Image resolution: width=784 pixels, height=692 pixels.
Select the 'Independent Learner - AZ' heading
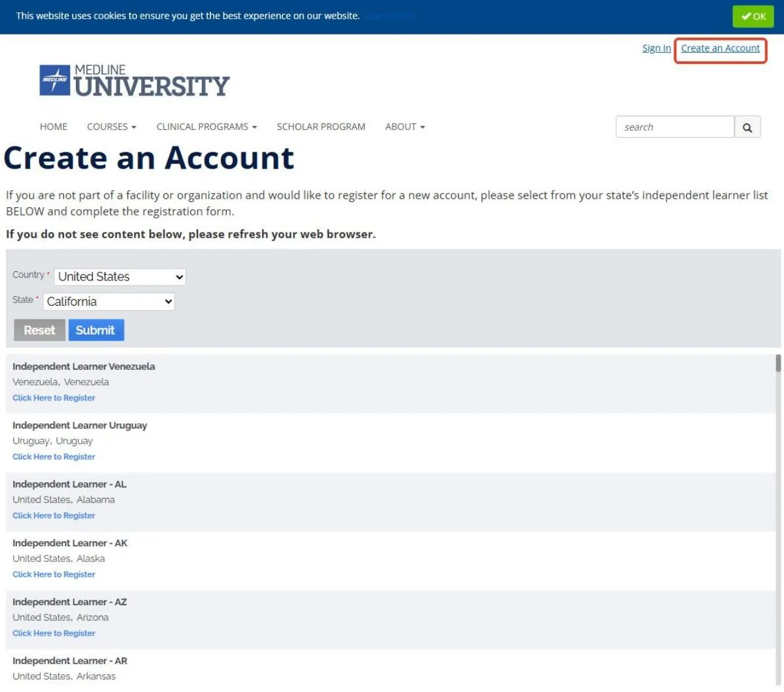click(69, 602)
